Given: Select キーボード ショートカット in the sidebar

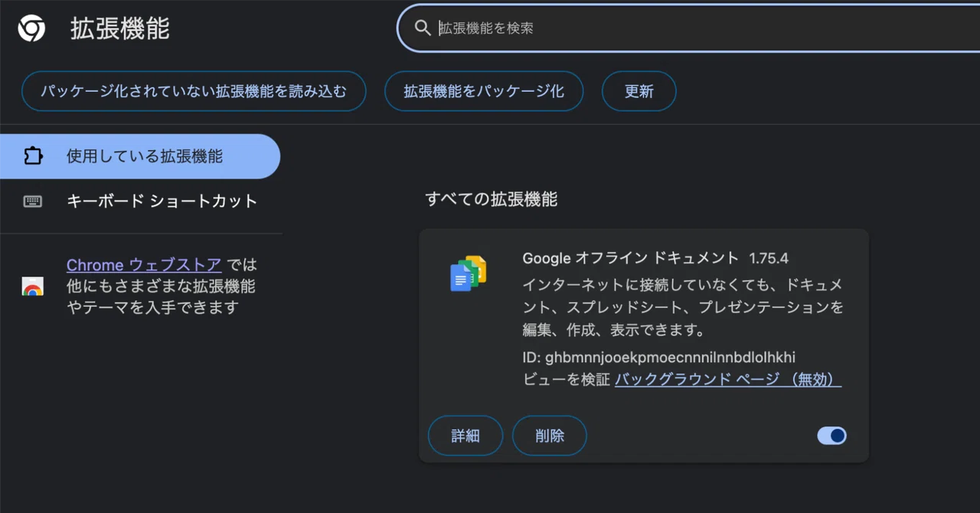Looking at the screenshot, I should (x=140, y=201).
